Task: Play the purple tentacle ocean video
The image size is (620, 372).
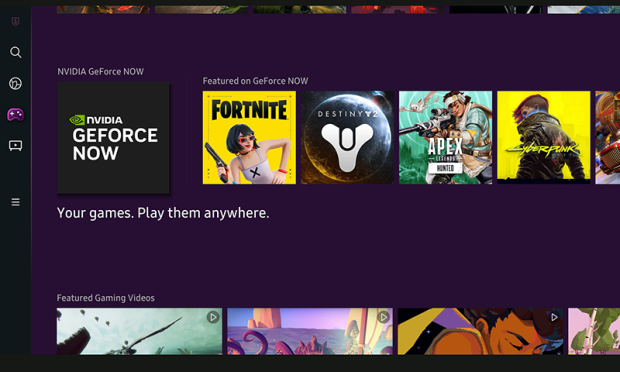Action: [x=310, y=331]
